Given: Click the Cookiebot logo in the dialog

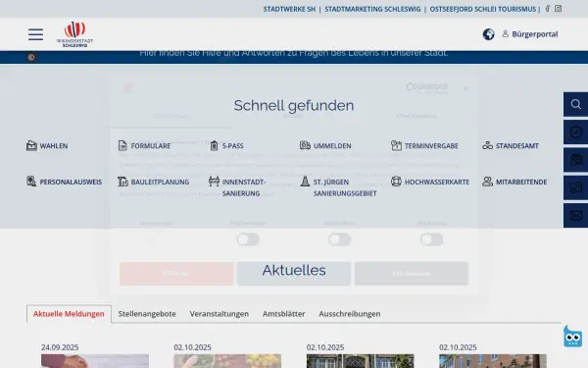Looking at the screenshot, I should click(426, 87).
